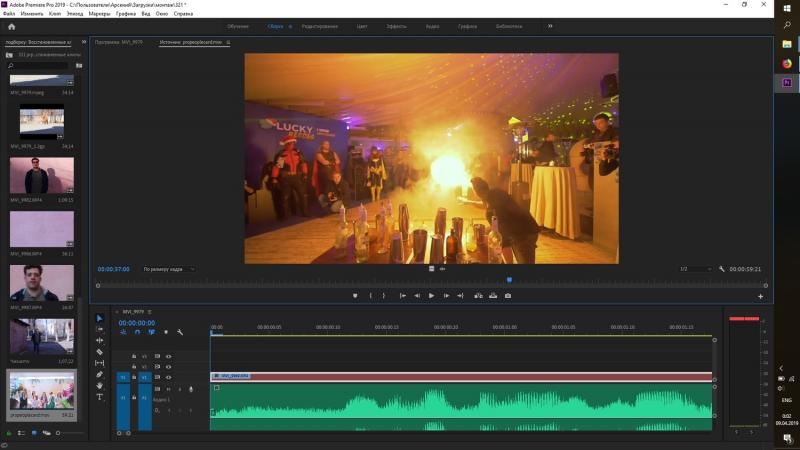Screen dimensions: 800x450
Task: Open the MVI_9979 sequence panel menu
Action: [x=149, y=312]
